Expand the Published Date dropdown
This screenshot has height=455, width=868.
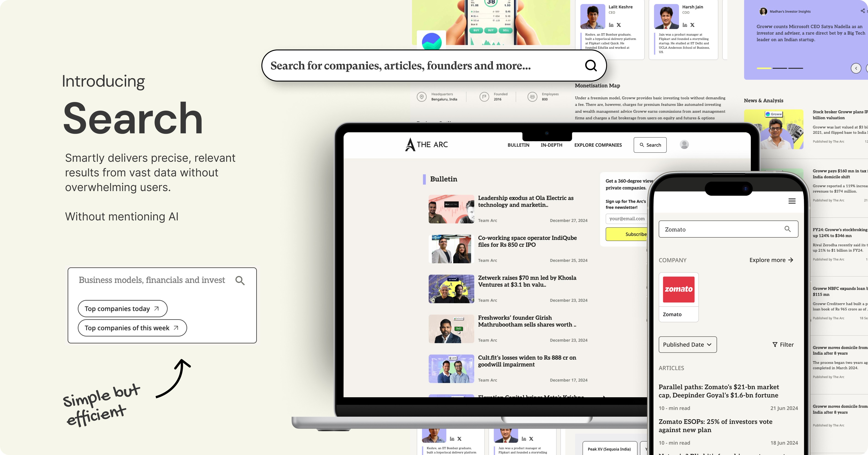(687, 344)
